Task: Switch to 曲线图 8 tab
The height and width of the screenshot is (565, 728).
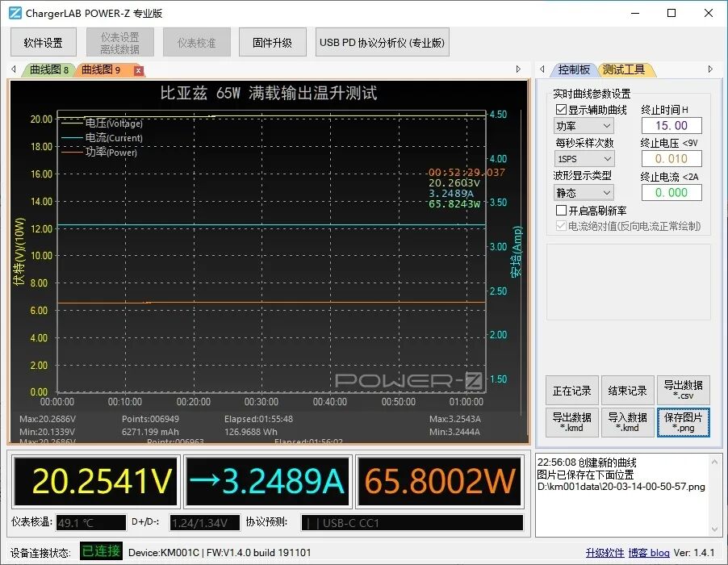Action: [48, 70]
